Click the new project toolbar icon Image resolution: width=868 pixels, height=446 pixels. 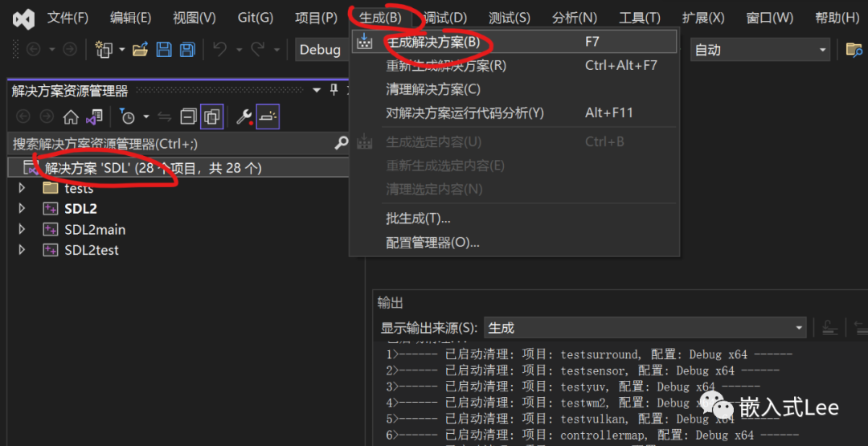pos(104,50)
